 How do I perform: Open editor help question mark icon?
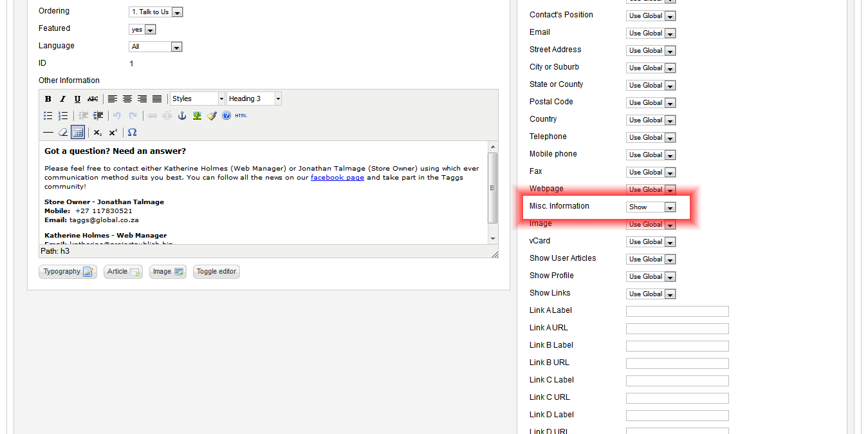pyautogui.click(x=226, y=116)
